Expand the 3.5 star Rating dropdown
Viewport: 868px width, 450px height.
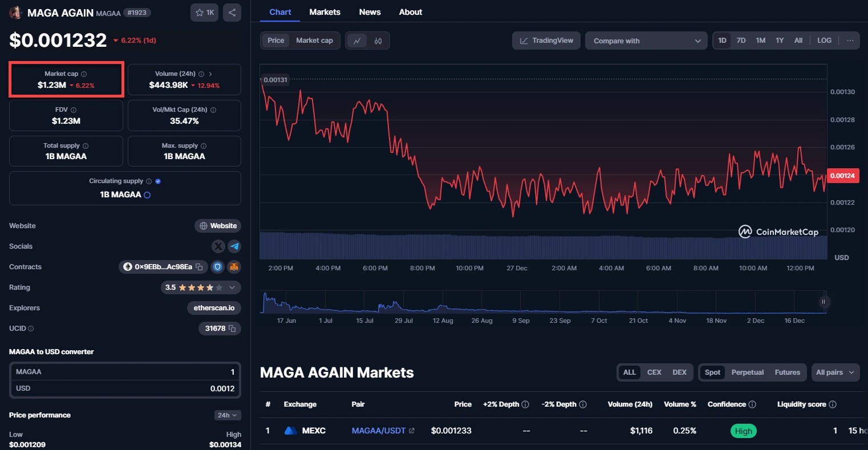232,287
